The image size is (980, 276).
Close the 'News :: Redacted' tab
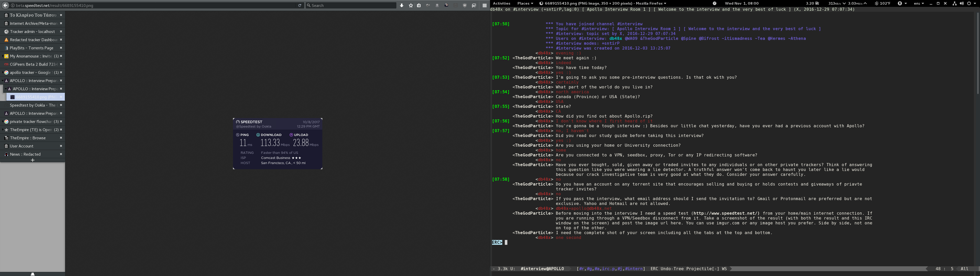(61, 154)
